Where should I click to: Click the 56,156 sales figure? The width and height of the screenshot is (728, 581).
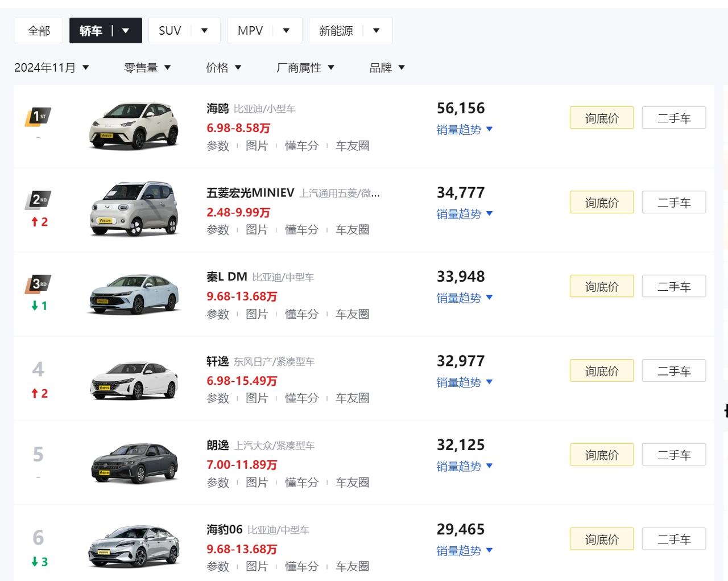[x=461, y=108]
